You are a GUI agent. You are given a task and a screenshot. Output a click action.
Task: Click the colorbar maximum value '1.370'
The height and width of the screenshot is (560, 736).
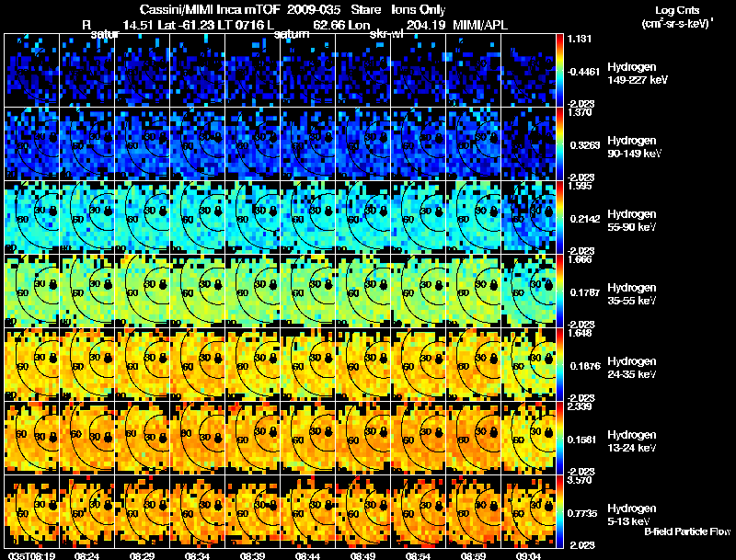point(580,112)
